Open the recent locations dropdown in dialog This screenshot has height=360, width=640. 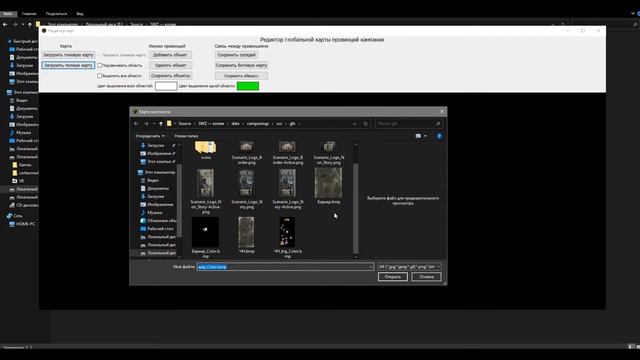click(x=154, y=124)
